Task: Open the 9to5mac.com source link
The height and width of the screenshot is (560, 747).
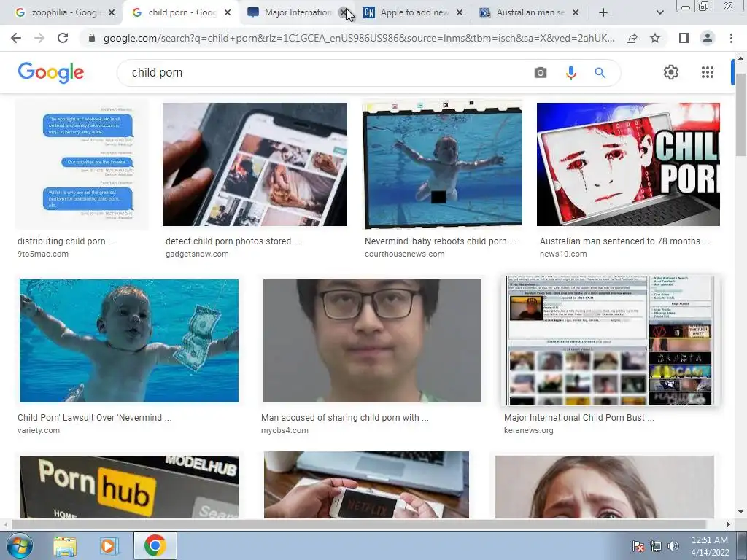Action: pyautogui.click(x=43, y=254)
